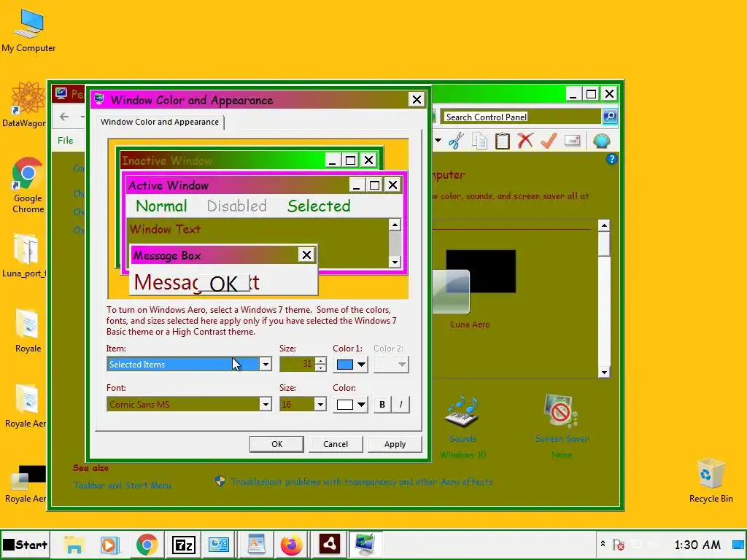Open Firefox from the taskbar
This screenshot has width=747, height=560.
[x=292, y=545]
